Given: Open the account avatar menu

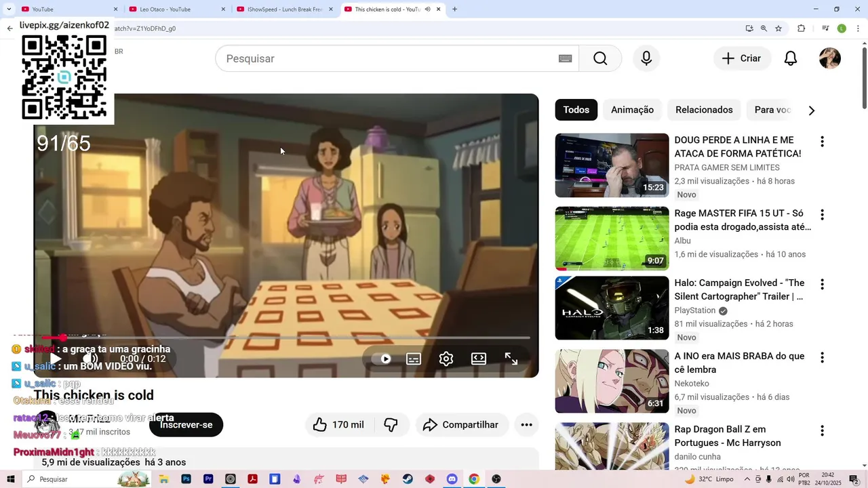Looking at the screenshot, I should [830, 58].
